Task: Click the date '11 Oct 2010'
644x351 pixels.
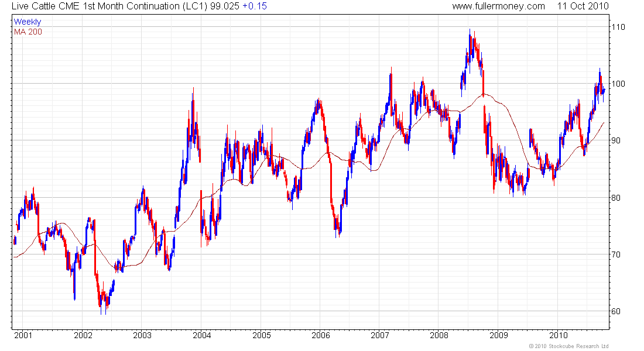Action: point(583,6)
